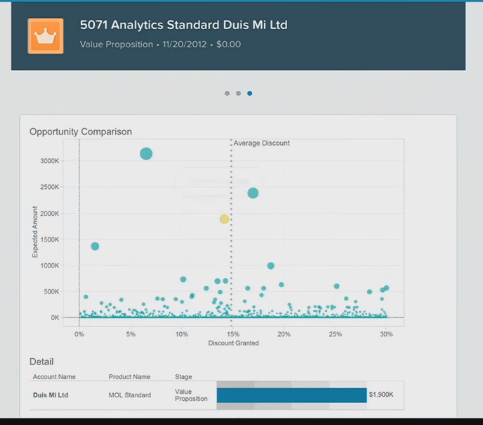
Task: Click the Expected Amount axis label
Action: tap(35, 232)
